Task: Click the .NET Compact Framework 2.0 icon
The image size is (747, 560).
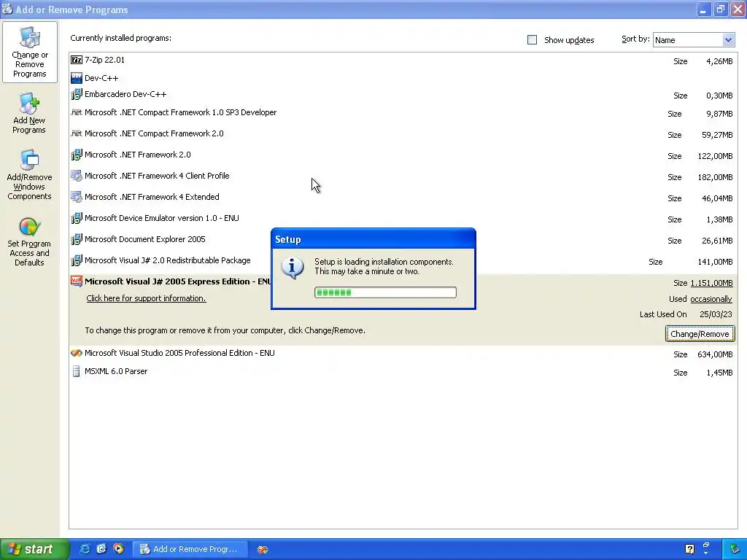Action: pos(76,133)
